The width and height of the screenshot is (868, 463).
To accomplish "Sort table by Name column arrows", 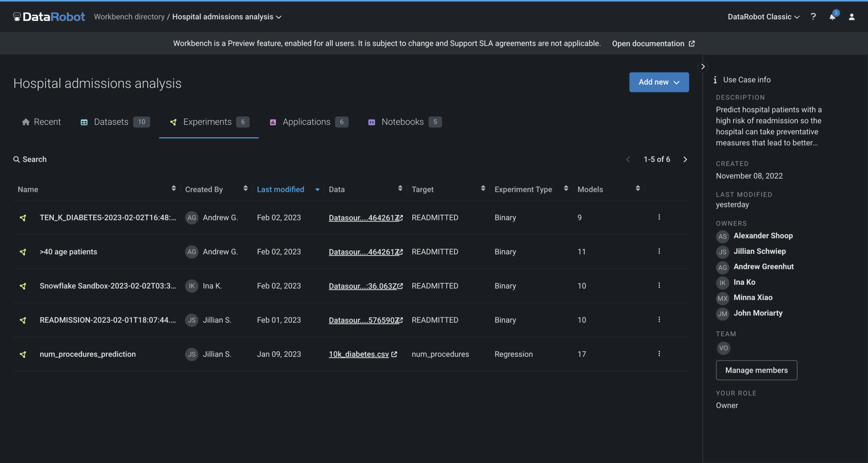I will 174,189.
